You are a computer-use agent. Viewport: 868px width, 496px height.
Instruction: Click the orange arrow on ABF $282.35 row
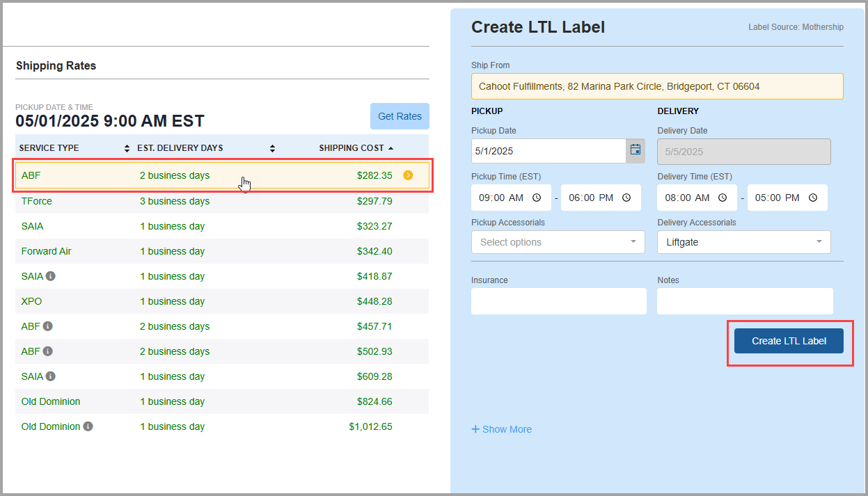pyautogui.click(x=408, y=175)
